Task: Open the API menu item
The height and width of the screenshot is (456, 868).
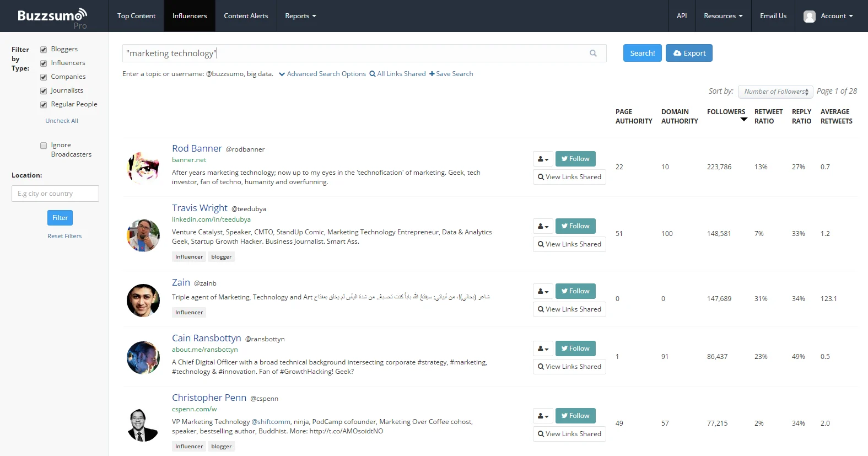Action: pos(682,16)
